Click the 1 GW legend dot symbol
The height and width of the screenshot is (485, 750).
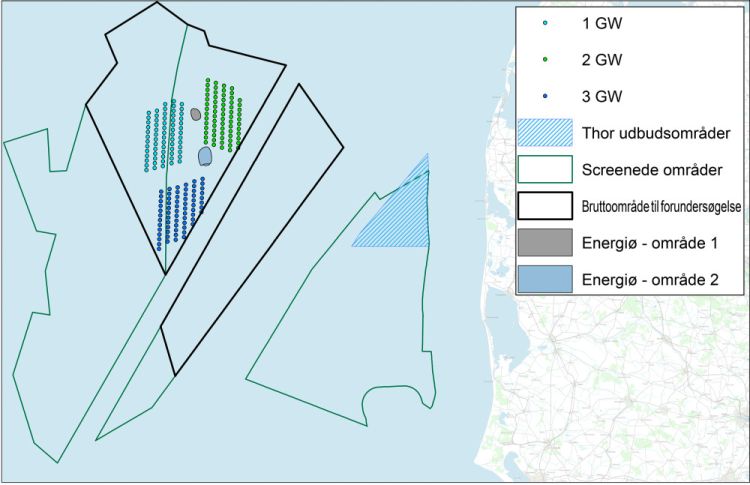coord(545,23)
